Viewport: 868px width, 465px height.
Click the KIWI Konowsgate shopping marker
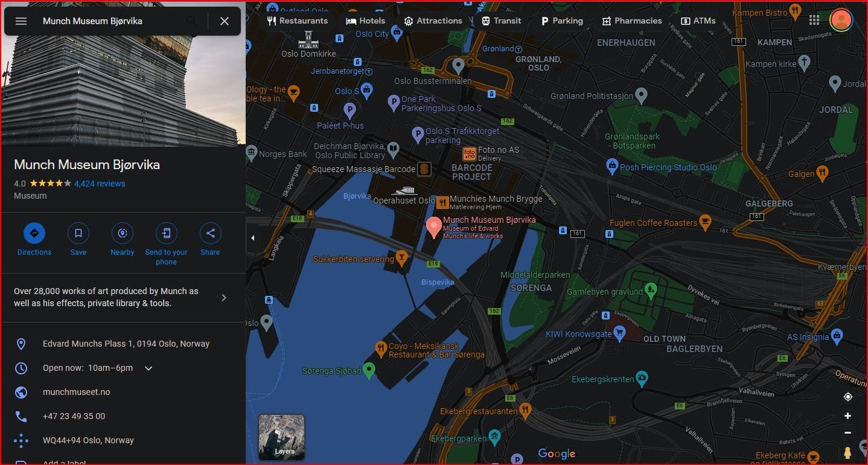point(619,333)
